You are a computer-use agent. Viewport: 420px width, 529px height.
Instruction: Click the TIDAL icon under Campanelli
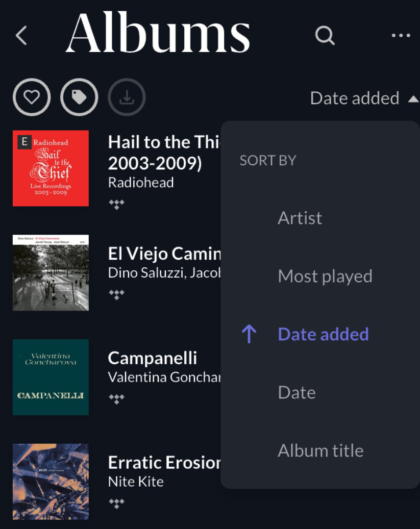[116, 399]
